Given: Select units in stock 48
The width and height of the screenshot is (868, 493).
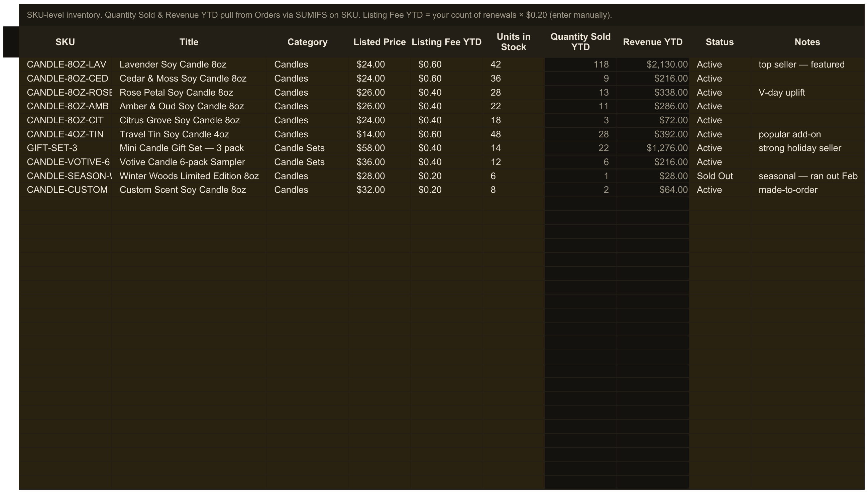Looking at the screenshot, I should tap(514, 134).
